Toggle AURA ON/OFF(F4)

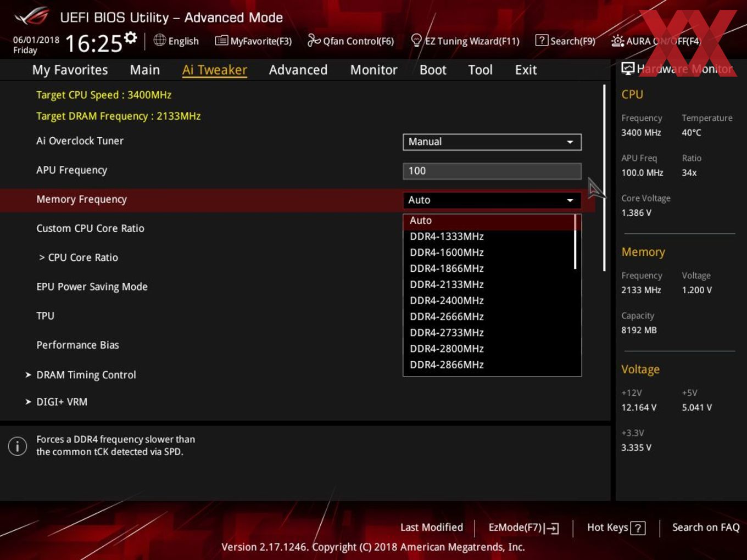pos(656,41)
